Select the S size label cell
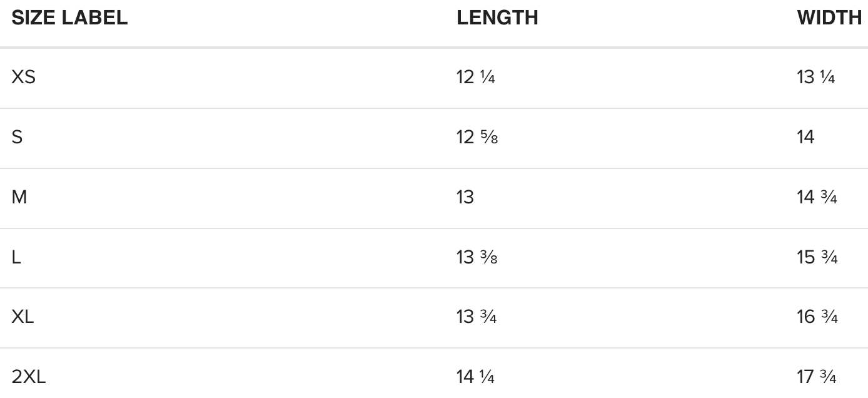The height and width of the screenshot is (398, 868). pos(17,137)
